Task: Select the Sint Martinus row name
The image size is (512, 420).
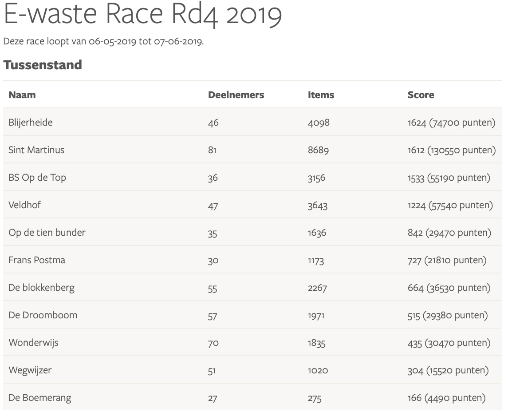Action: [36, 150]
